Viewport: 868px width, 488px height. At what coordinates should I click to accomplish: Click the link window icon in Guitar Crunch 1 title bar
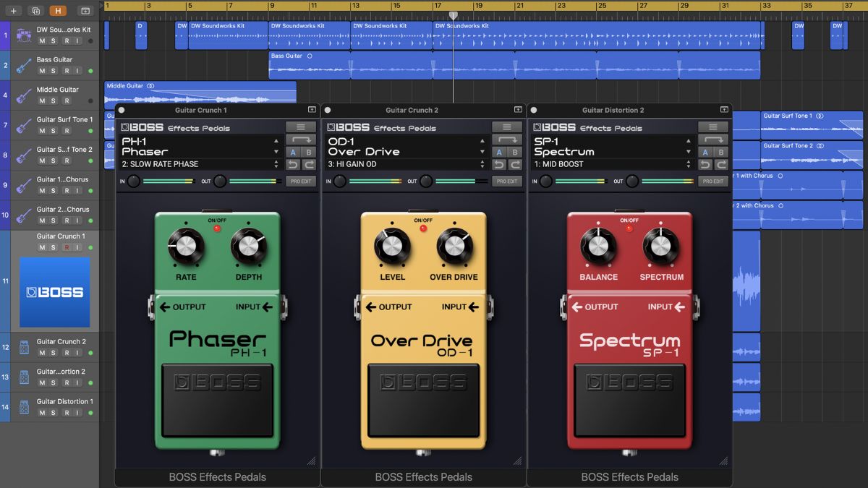pyautogui.click(x=312, y=110)
